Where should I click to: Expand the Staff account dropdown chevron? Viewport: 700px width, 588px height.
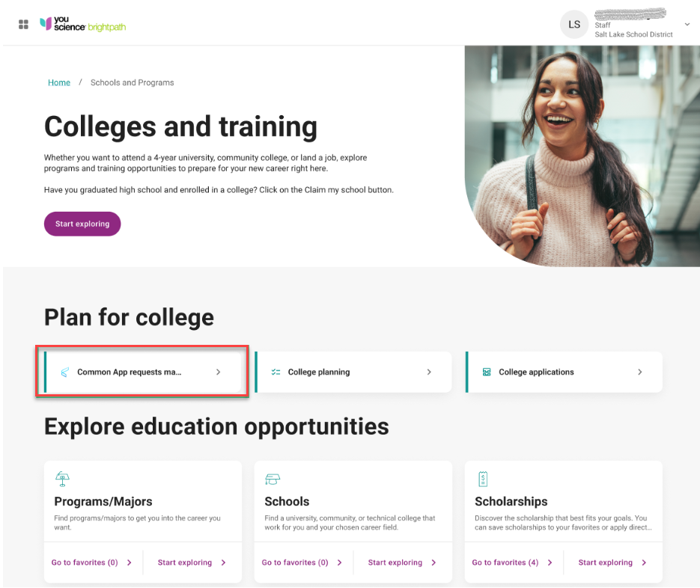tap(687, 24)
